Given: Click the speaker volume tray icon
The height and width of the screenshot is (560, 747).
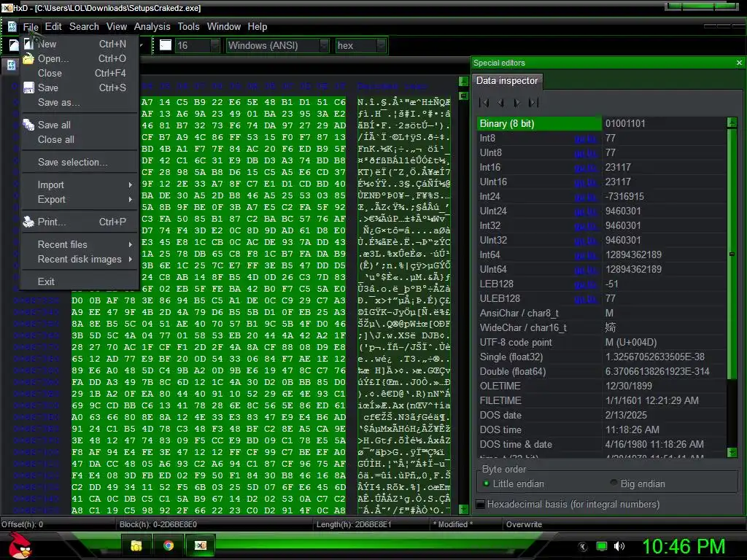Looking at the screenshot, I should [x=619, y=546].
